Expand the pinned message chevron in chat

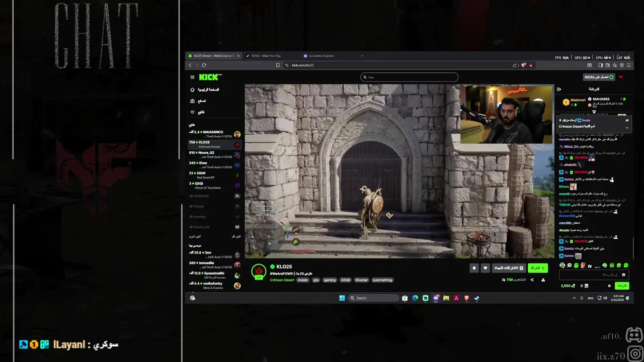[627, 127]
